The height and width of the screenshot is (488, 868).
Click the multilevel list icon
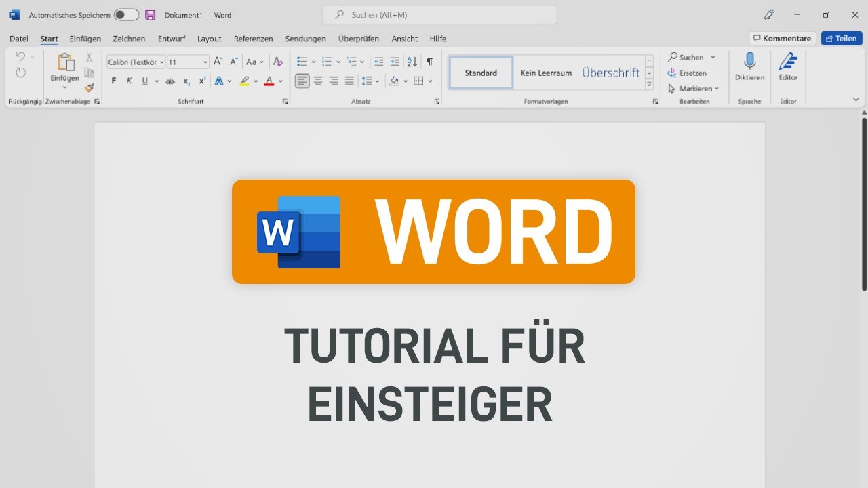pyautogui.click(x=351, y=62)
